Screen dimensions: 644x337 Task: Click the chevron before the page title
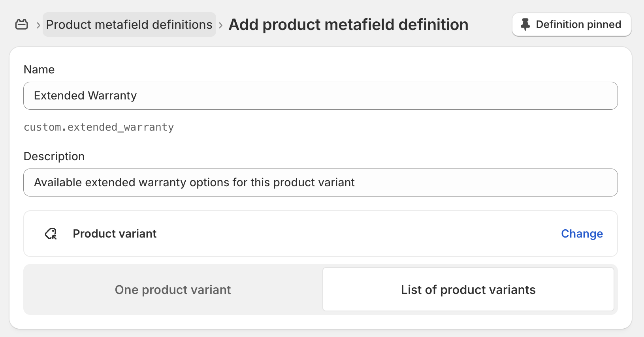pos(221,25)
